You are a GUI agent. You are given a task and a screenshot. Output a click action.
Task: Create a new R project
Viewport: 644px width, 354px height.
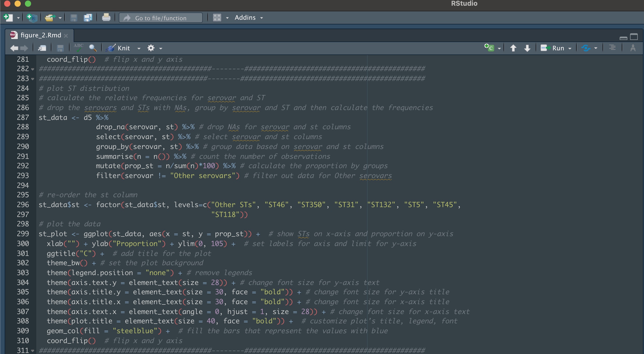[x=32, y=18]
